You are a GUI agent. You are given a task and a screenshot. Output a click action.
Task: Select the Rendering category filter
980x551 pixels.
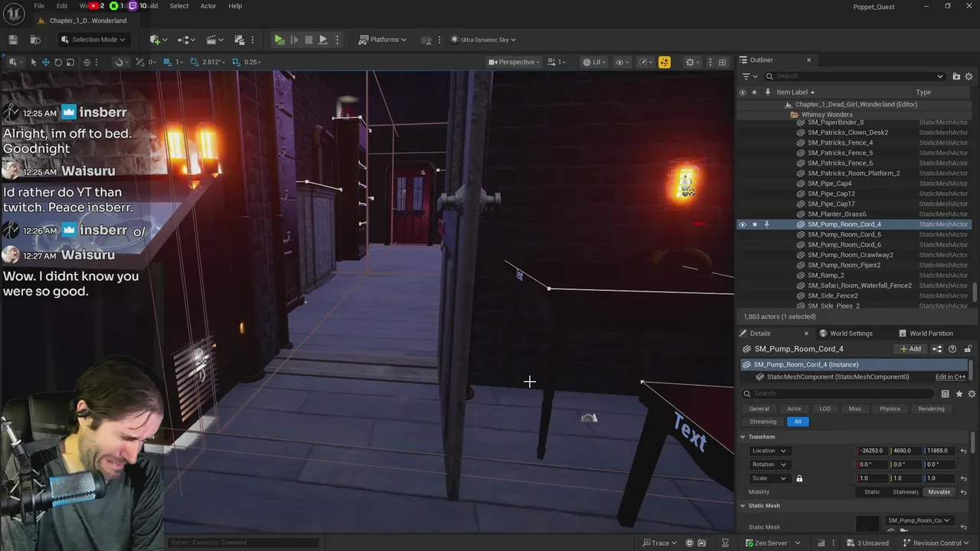(x=931, y=409)
